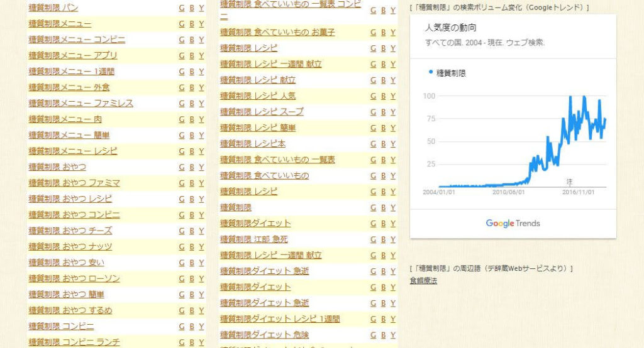Click B link for 糖質制限 おやつ ファミマ

tap(192, 183)
